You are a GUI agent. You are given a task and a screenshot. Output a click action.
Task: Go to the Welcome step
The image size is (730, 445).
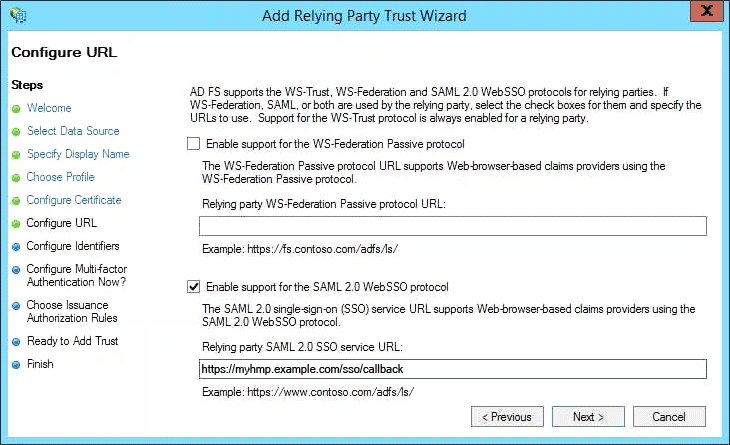(49, 108)
